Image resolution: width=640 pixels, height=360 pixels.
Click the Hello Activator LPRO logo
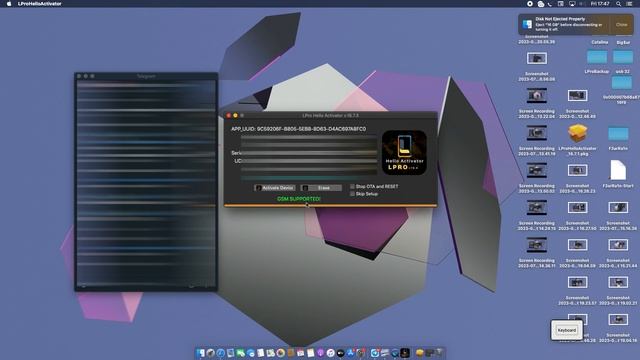point(404,152)
